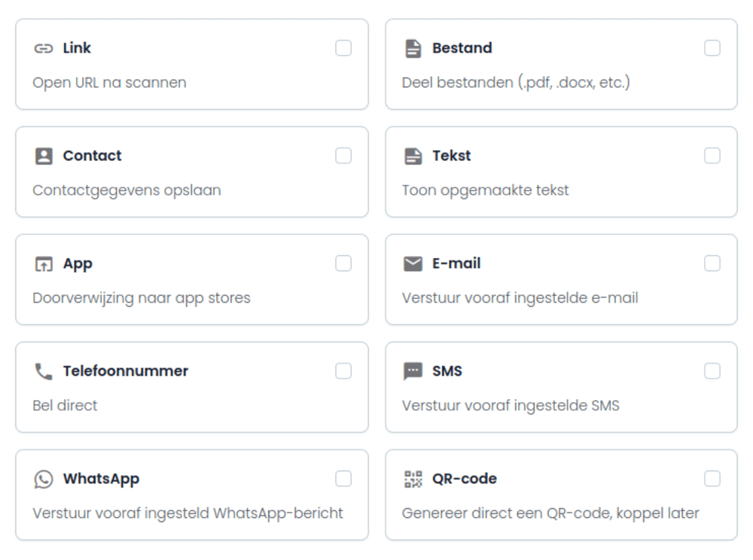Tick the Link checkbox
This screenshot has height=560, width=753.
[343, 48]
